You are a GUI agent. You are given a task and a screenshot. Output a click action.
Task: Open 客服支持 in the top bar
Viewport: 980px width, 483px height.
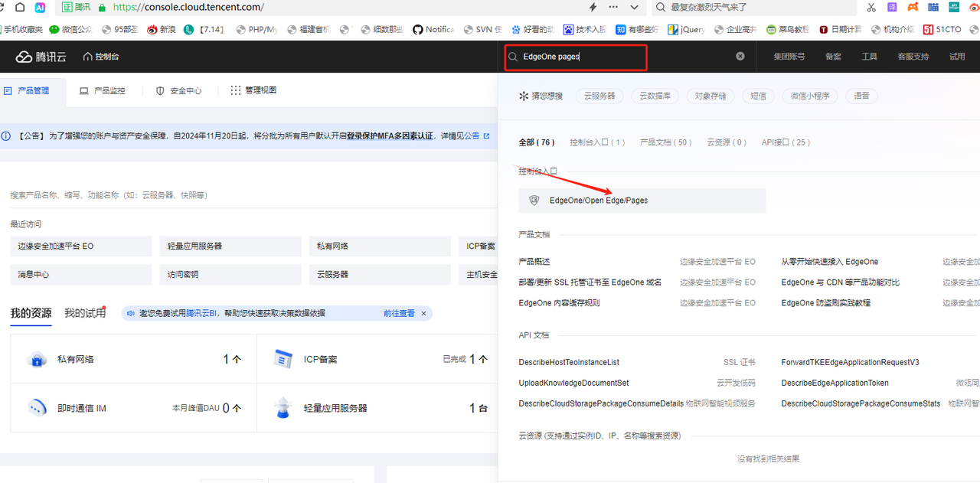pos(913,57)
